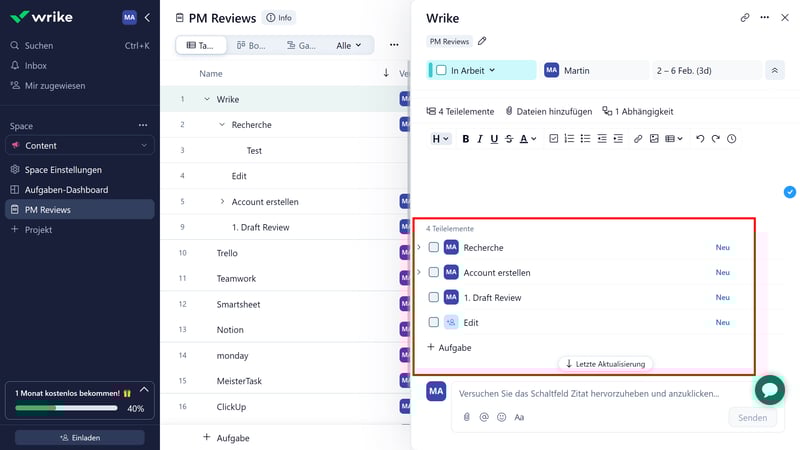Switch to Gantt view tab
This screenshot has height=450, width=800.
302,45
